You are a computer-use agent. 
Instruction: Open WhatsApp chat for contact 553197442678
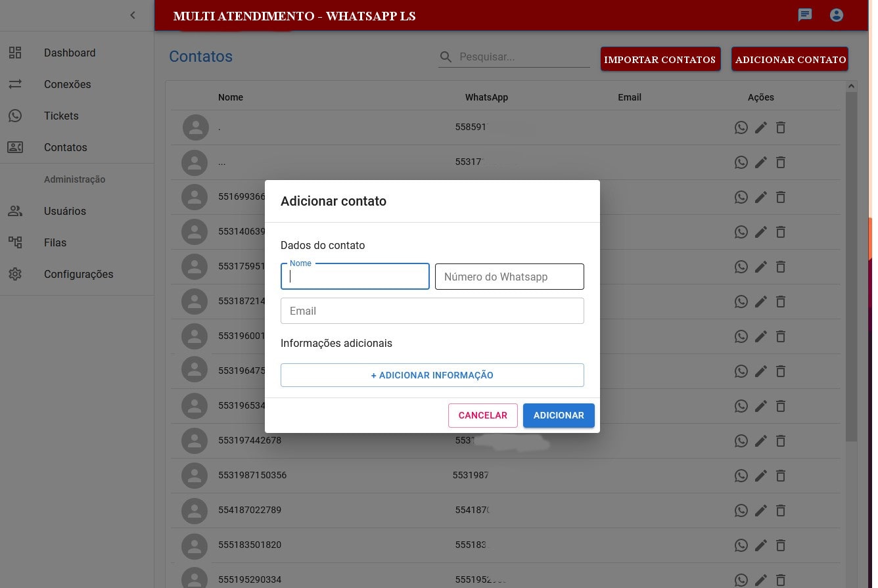pos(741,441)
